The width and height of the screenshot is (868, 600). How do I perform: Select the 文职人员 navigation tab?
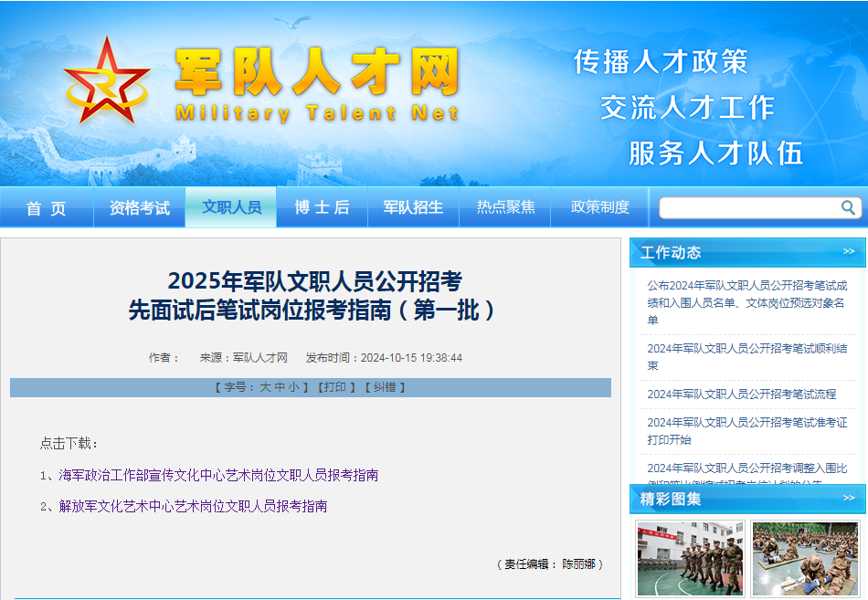(231, 207)
